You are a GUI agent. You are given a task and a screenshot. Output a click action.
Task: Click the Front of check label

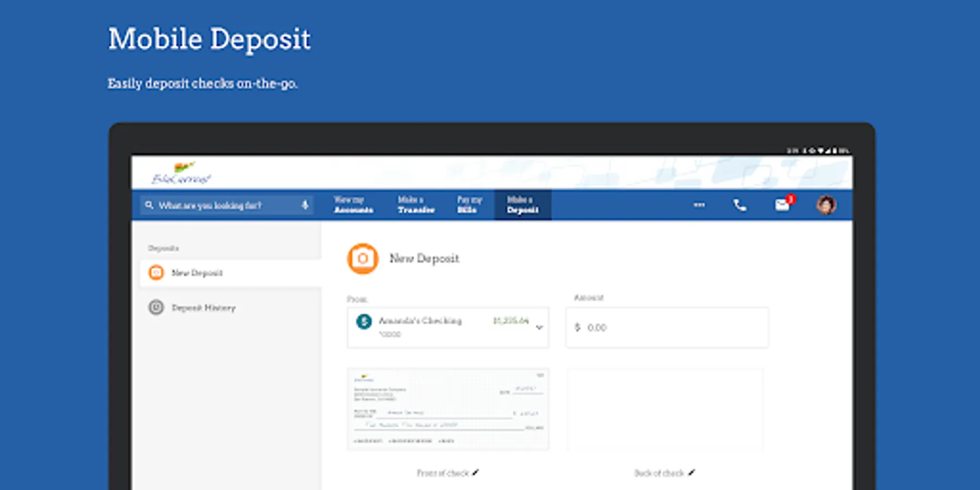click(x=443, y=473)
